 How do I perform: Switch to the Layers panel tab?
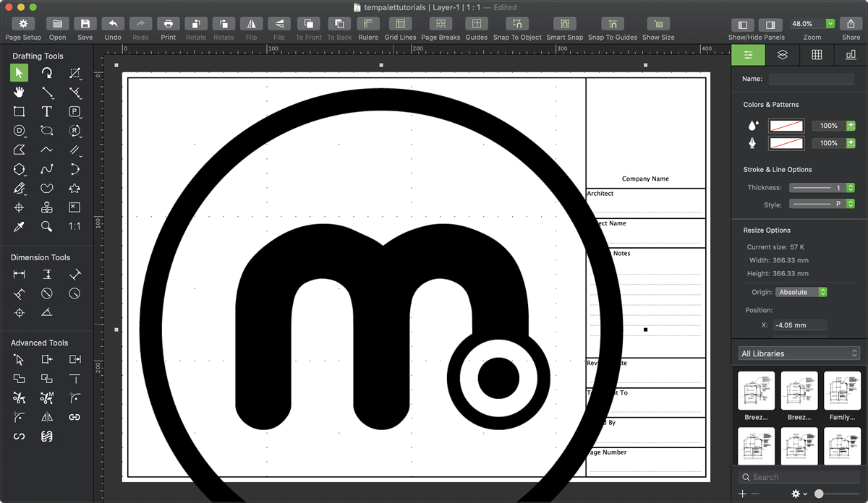pyautogui.click(x=782, y=55)
